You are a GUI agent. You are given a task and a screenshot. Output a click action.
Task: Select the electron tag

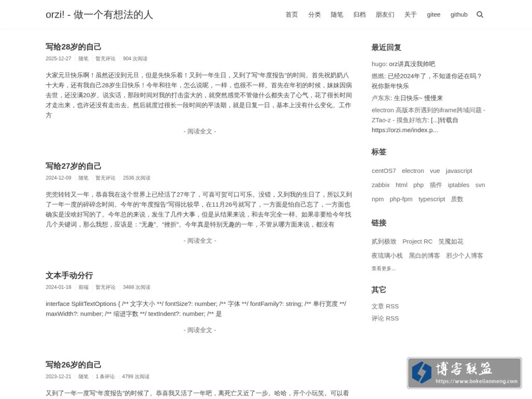pyautogui.click(x=413, y=171)
